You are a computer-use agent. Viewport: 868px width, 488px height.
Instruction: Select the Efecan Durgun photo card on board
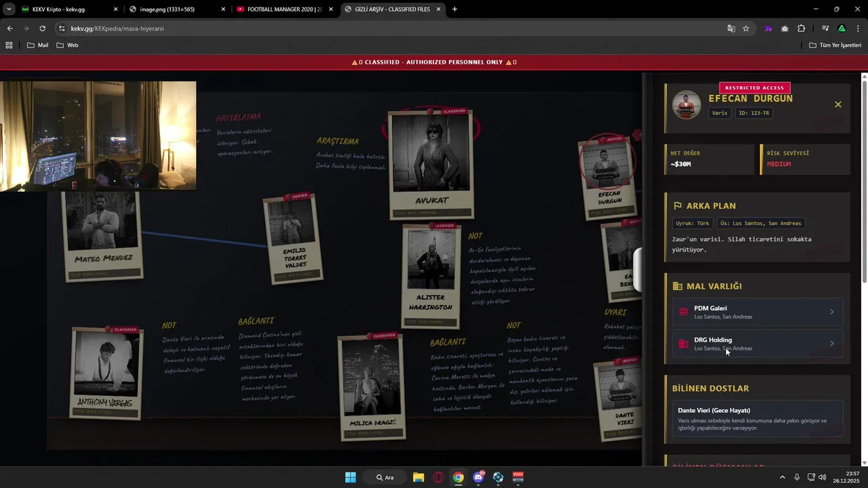[x=608, y=178]
